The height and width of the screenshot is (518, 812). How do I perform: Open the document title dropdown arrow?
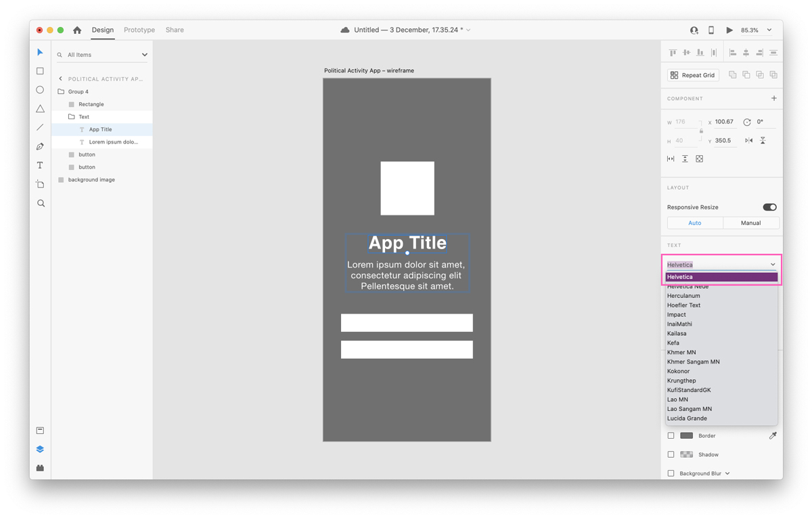click(x=468, y=30)
